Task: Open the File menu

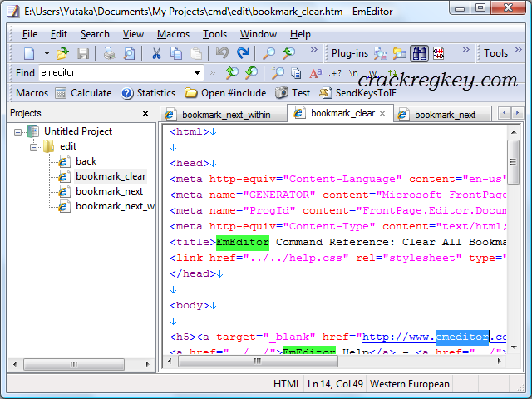Action: click(x=30, y=34)
